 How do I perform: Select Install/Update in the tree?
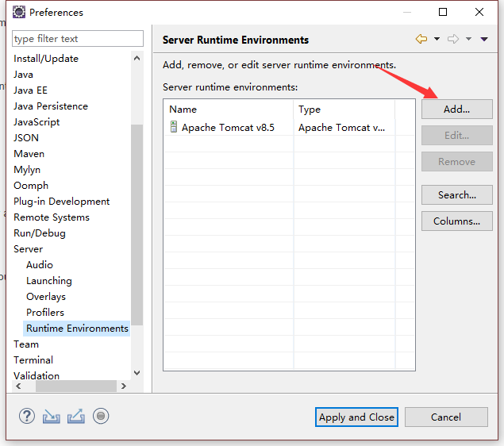(46, 59)
